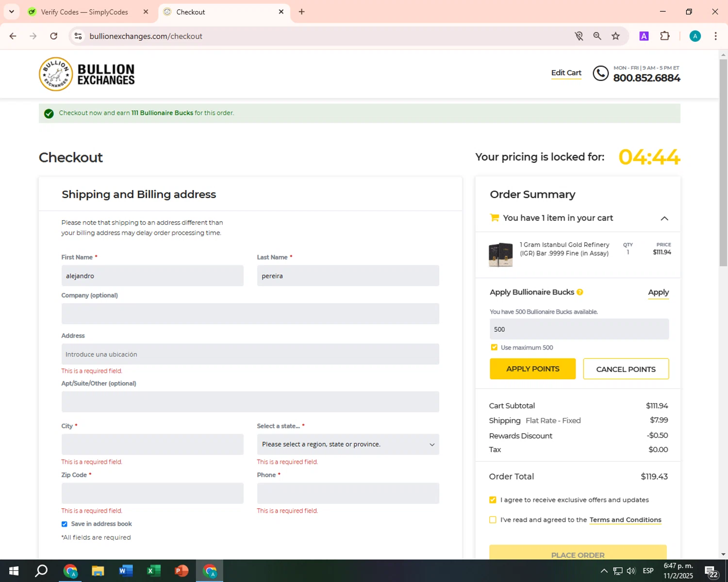The width and height of the screenshot is (728, 582).
Task: Click the City input field
Action: (152, 444)
